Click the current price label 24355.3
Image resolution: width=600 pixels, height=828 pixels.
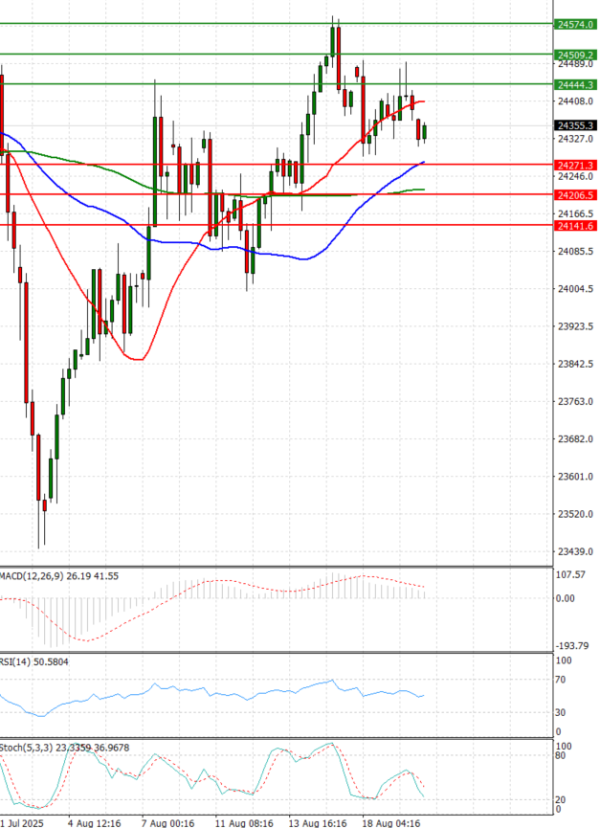tap(575, 125)
